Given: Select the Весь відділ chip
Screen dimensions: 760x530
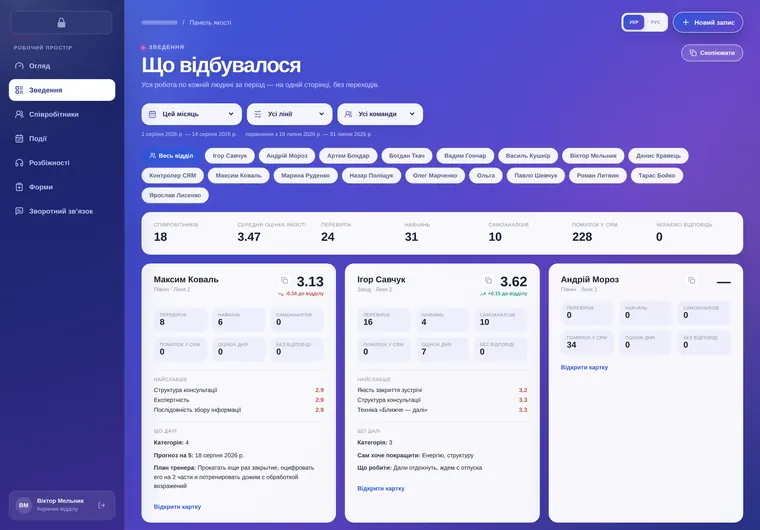Looking at the screenshot, I should (171, 156).
